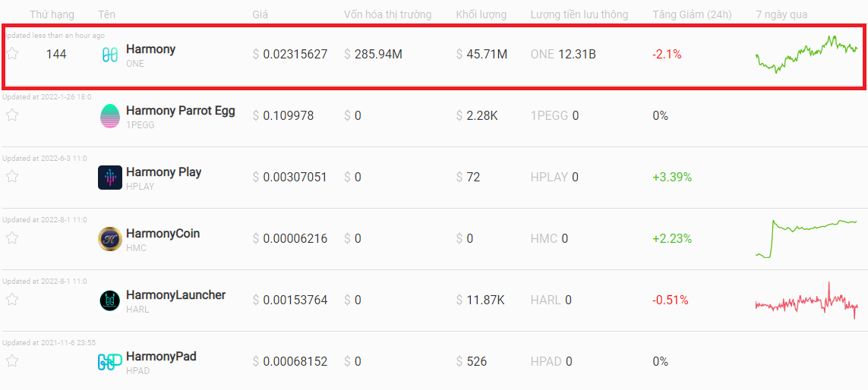Click HarmonyLauncher change -0.51%
The height and width of the screenshot is (390, 868).
[x=671, y=300]
